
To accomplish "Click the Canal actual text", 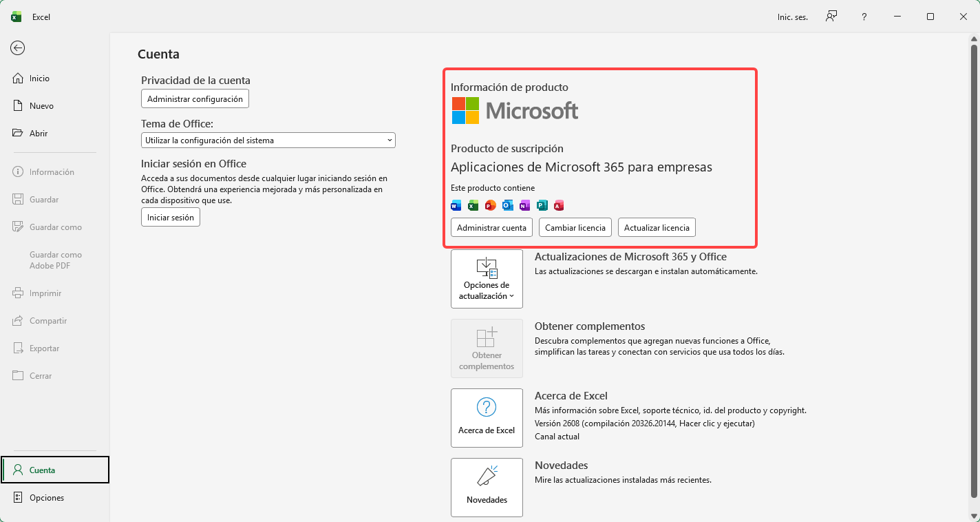I will 557,437.
